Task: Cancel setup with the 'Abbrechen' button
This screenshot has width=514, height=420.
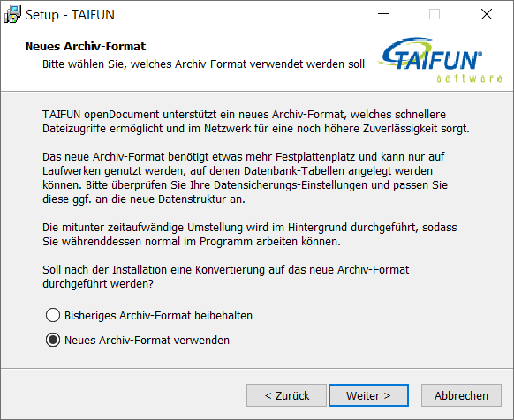Action: click(461, 395)
